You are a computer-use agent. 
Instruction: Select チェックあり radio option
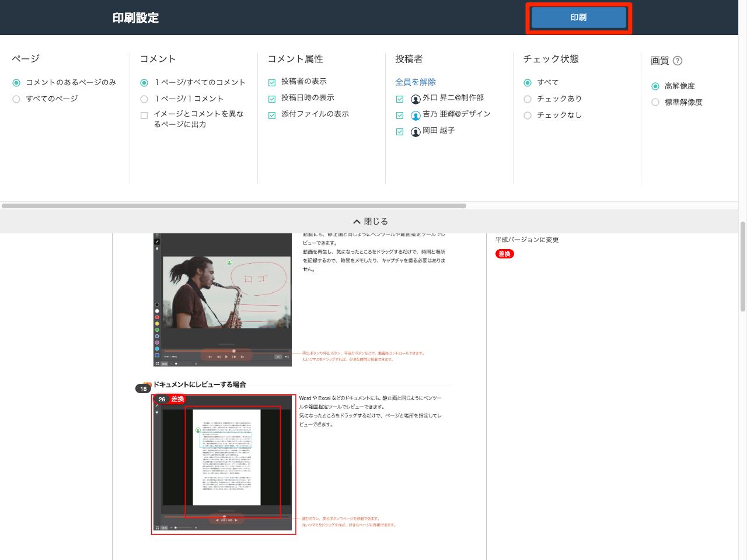coord(528,99)
